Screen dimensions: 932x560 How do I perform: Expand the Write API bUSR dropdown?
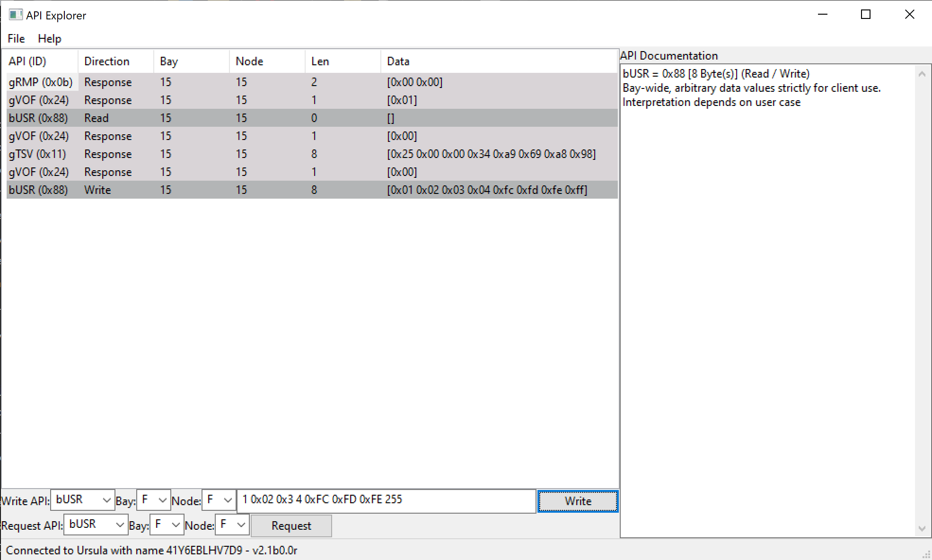click(x=106, y=500)
